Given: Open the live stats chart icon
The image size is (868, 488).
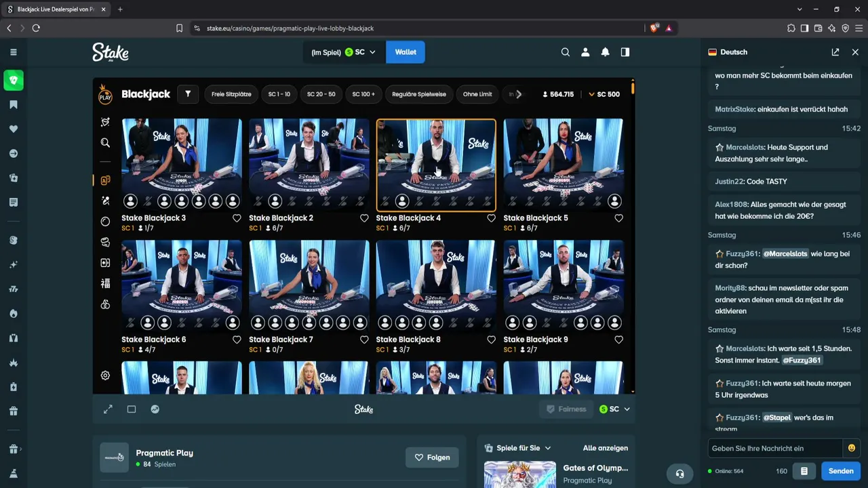Looking at the screenshot, I should [155, 409].
